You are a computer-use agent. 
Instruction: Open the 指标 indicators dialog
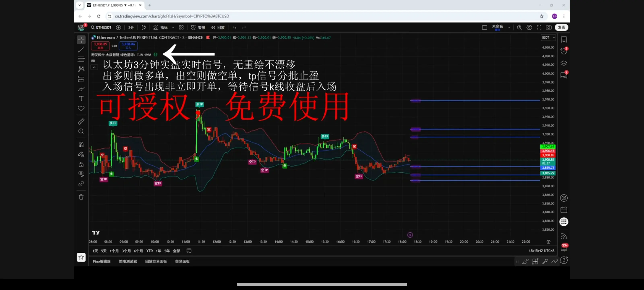[x=161, y=28]
